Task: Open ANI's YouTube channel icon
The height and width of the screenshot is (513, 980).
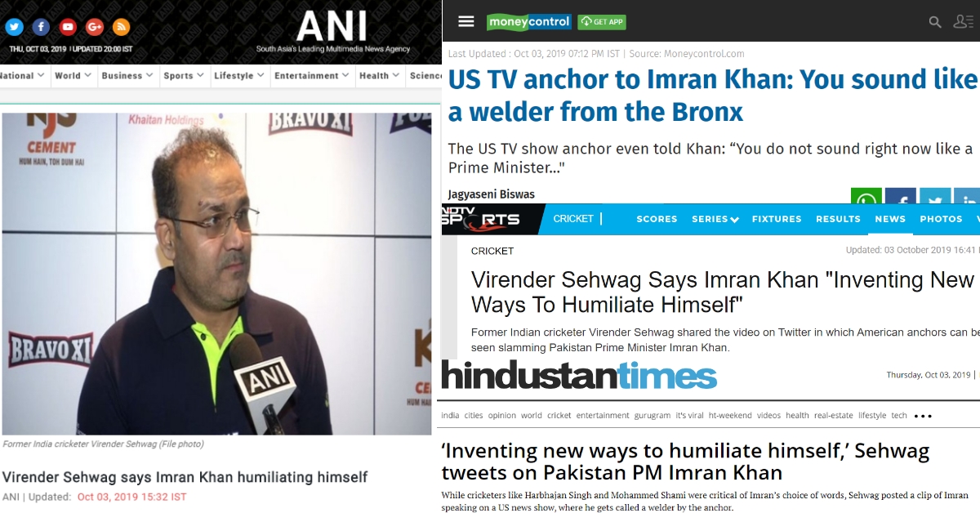Action: click(68, 27)
